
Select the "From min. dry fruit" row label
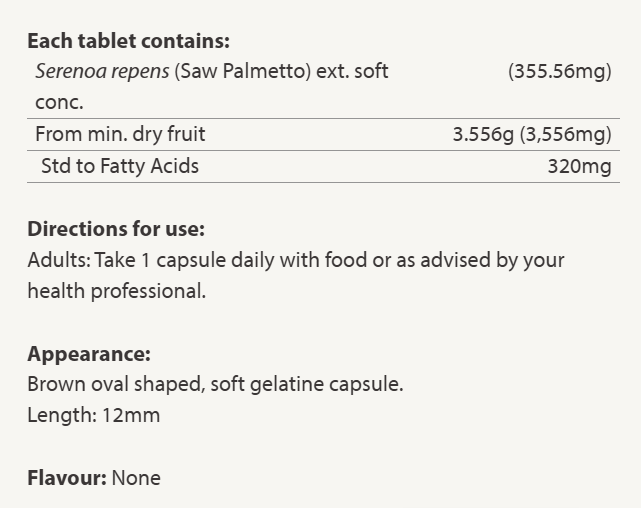[120, 134]
